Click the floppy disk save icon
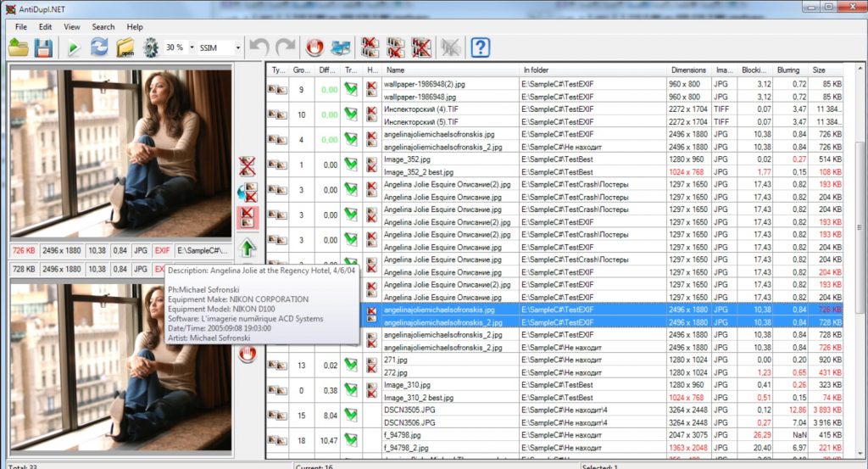The width and height of the screenshot is (868, 469). 43,47
